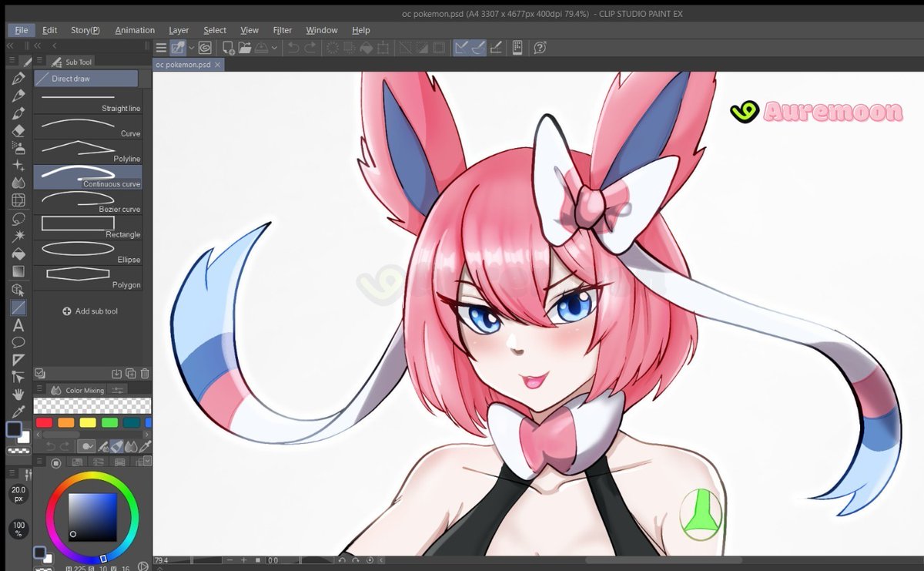Screen dimensions: 924x571
Task: Click Redo arrow in command bar
Action: [x=310, y=48]
